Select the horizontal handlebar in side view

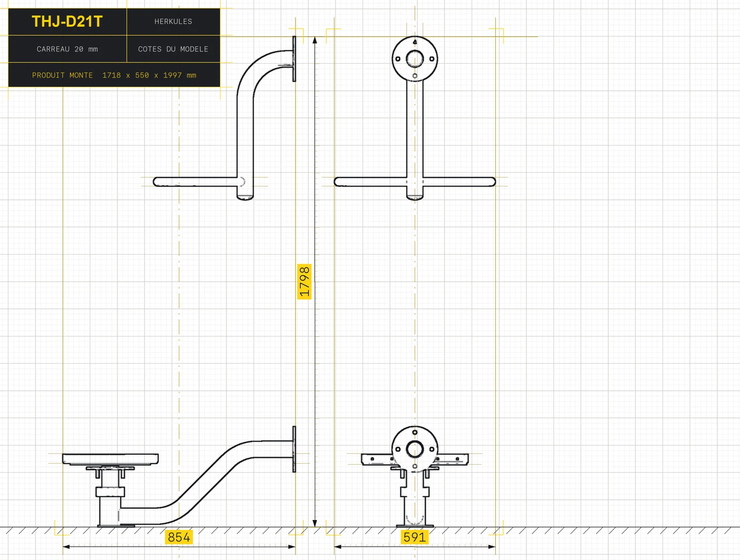point(195,182)
